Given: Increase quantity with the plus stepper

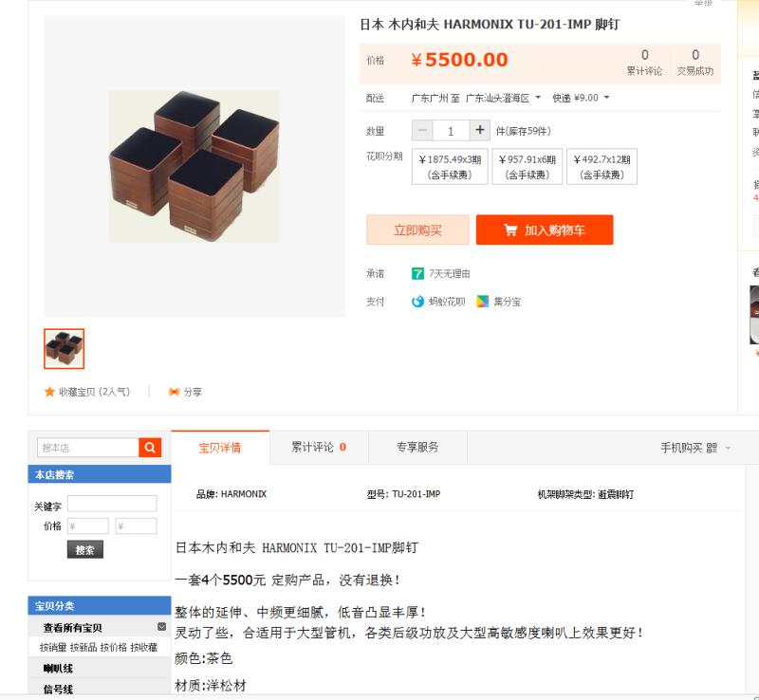Looking at the screenshot, I should point(480,130).
